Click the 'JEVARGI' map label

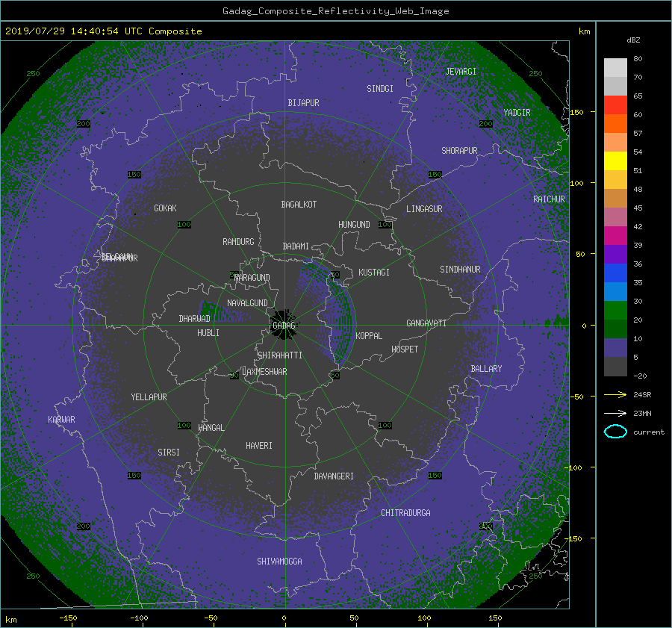coord(461,72)
